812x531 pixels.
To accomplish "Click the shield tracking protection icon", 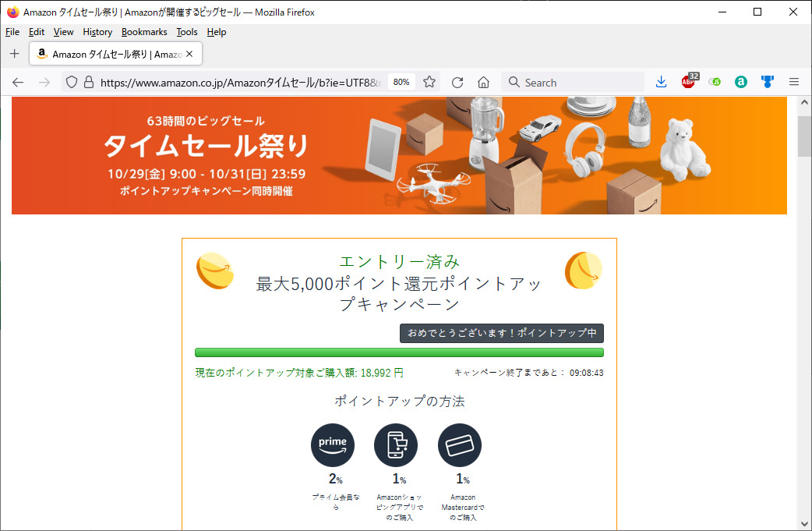I will [71, 82].
